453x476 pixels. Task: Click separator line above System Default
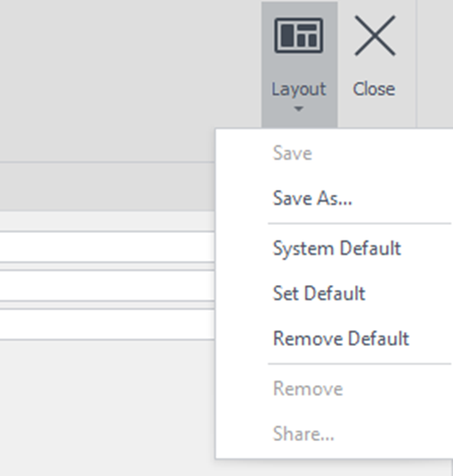click(359, 224)
